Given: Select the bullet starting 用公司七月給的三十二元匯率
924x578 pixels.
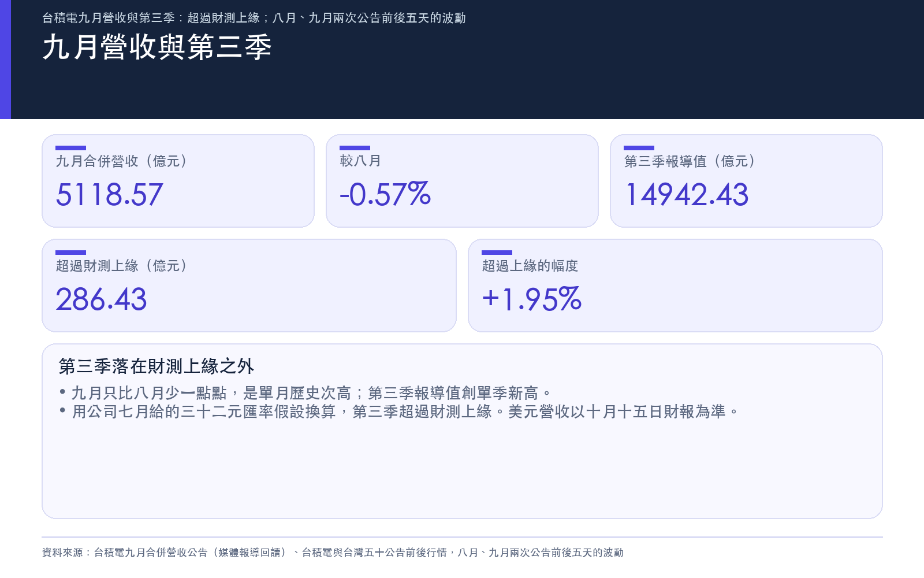Looking at the screenshot, I should (x=399, y=412).
